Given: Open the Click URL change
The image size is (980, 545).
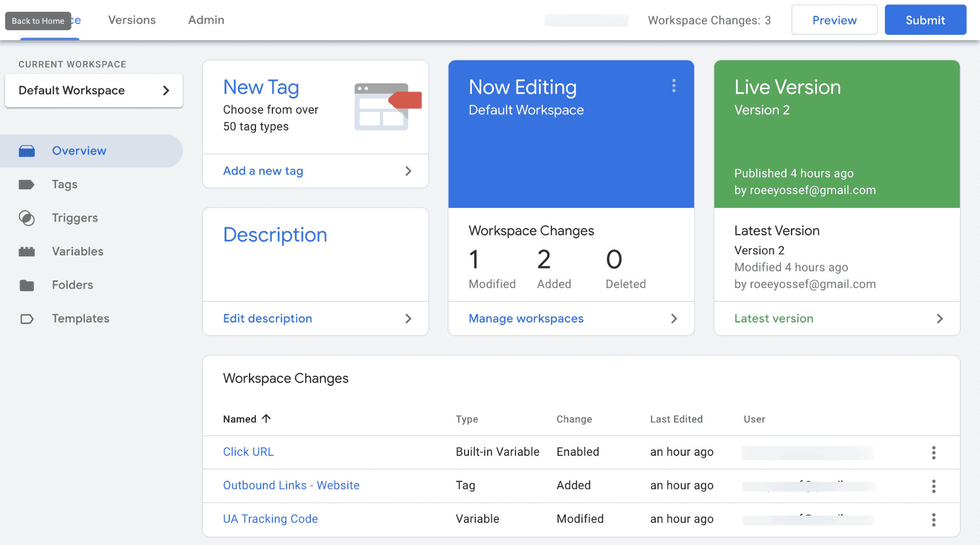Looking at the screenshot, I should click(x=248, y=452).
